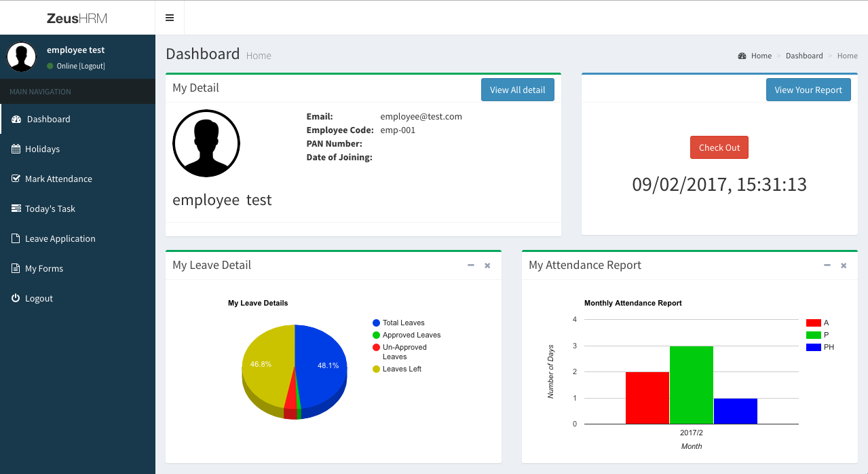This screenshot has height=474, width=868.
Task: Close the My Attendance Report panel
Action: (x=844, y=266)
